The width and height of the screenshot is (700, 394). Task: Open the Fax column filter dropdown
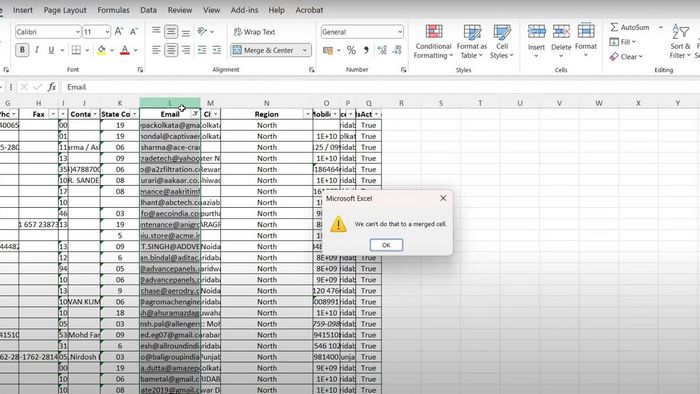53,114
